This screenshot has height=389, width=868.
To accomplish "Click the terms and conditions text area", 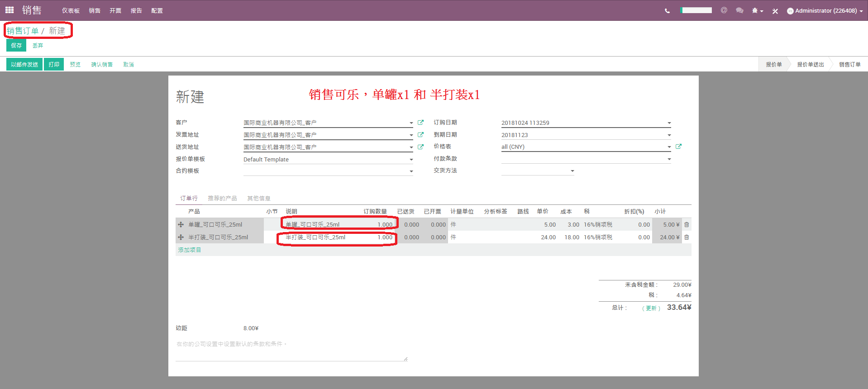I will click(291, 349).
